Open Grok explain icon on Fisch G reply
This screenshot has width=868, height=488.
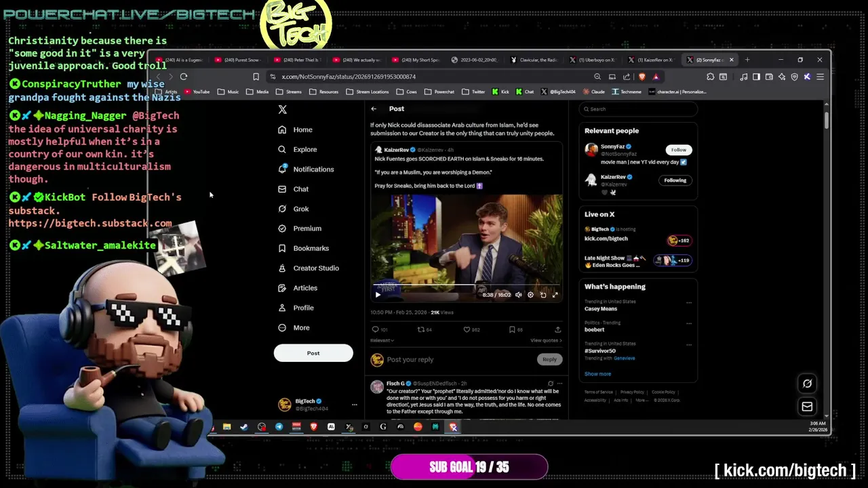[550, 384]
